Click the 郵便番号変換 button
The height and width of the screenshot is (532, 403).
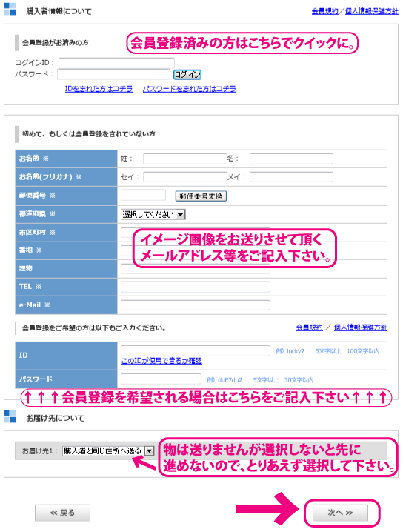pos(201,196)
